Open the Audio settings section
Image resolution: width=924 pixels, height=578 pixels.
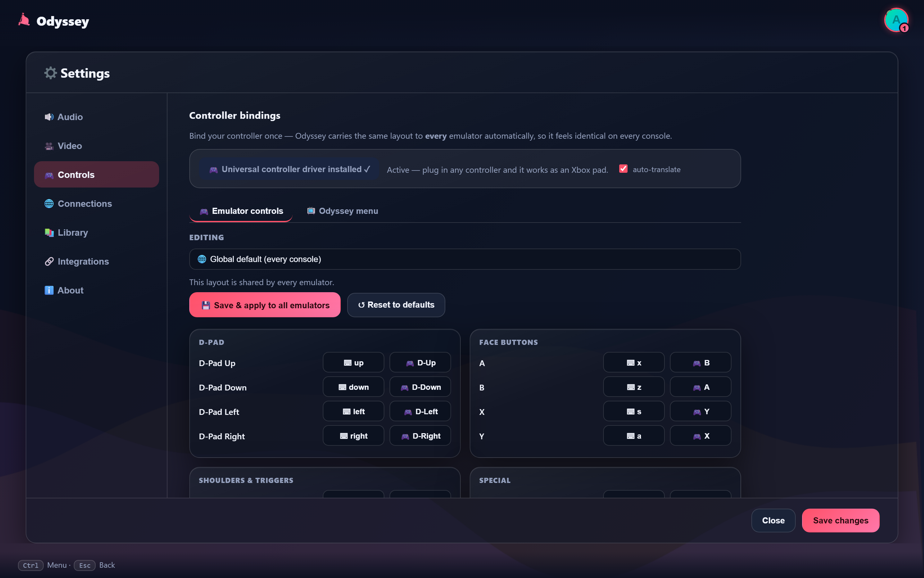point(96,117)
